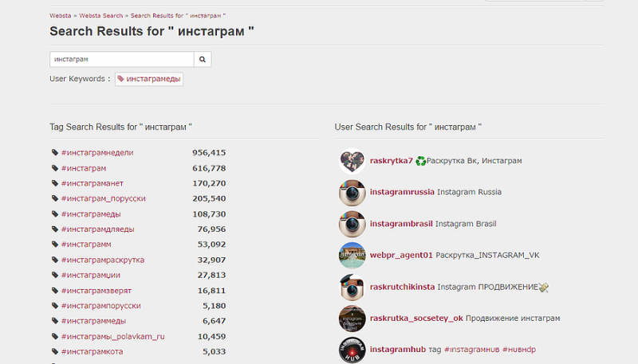Image resolution: width=638 pixels, height=364 pixels.
Task: Open the #инстаграмзверят tag
Action: [x=96, y=291]
